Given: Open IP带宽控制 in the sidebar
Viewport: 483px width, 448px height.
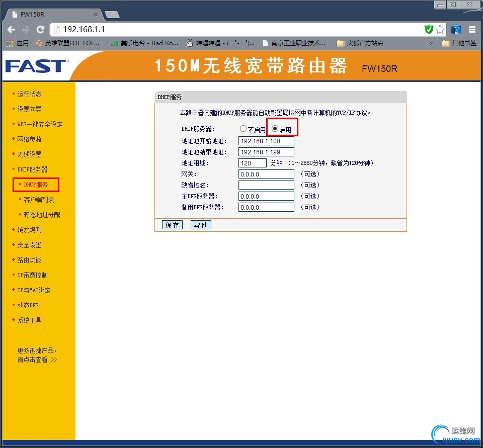Looking at the screenshot, I should click(32, 275).
